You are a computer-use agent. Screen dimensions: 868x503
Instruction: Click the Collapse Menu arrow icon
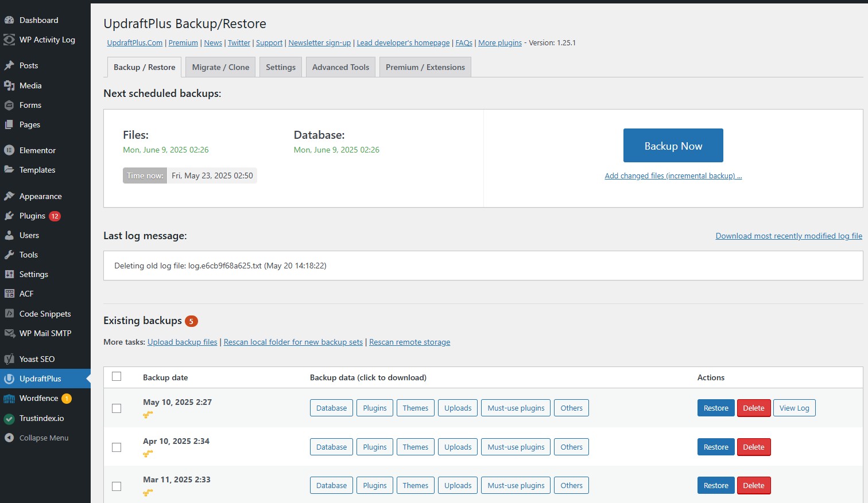click(9, 438)
